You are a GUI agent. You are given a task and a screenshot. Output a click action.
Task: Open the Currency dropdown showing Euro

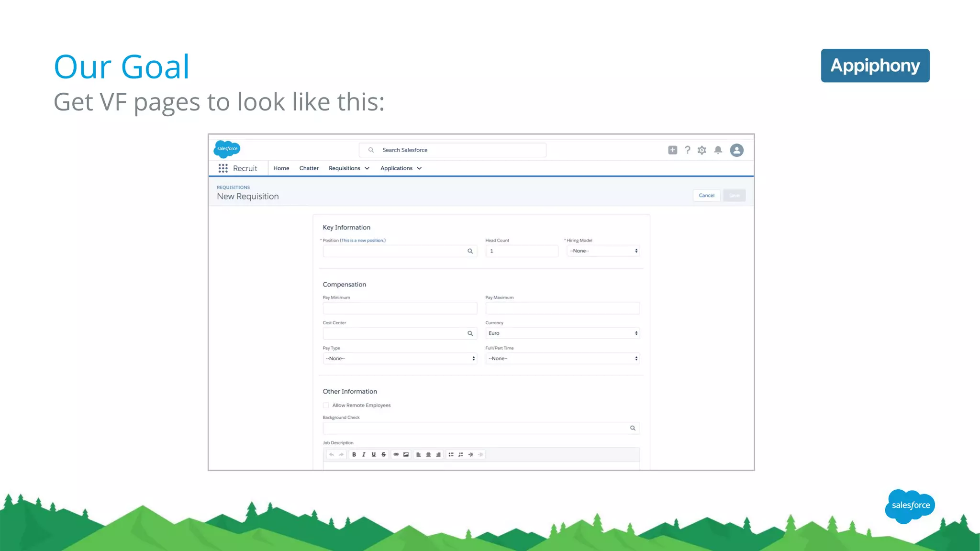tap(562, 333)
